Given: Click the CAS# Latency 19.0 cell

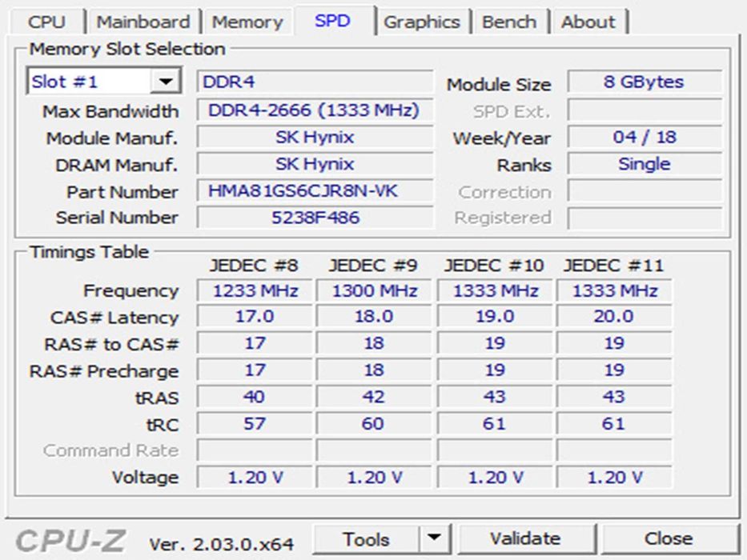Looking at the screenshot, I should pos(495,317).
